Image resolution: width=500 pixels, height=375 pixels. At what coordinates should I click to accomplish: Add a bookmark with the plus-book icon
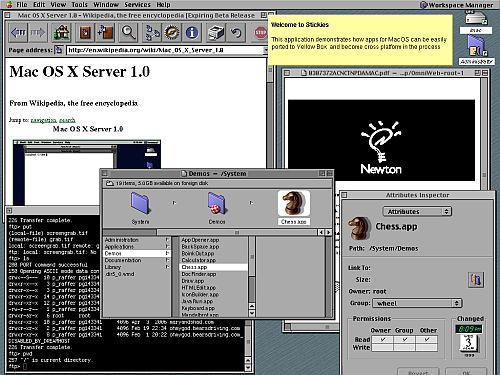pos(105,33)
